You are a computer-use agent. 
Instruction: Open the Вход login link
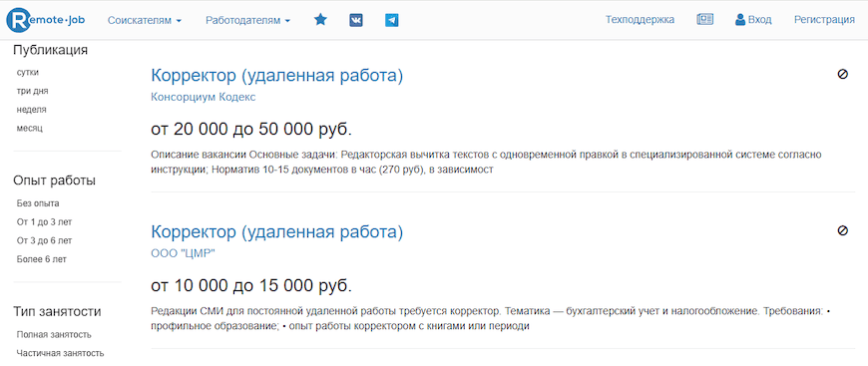click(x=753, y=20)
